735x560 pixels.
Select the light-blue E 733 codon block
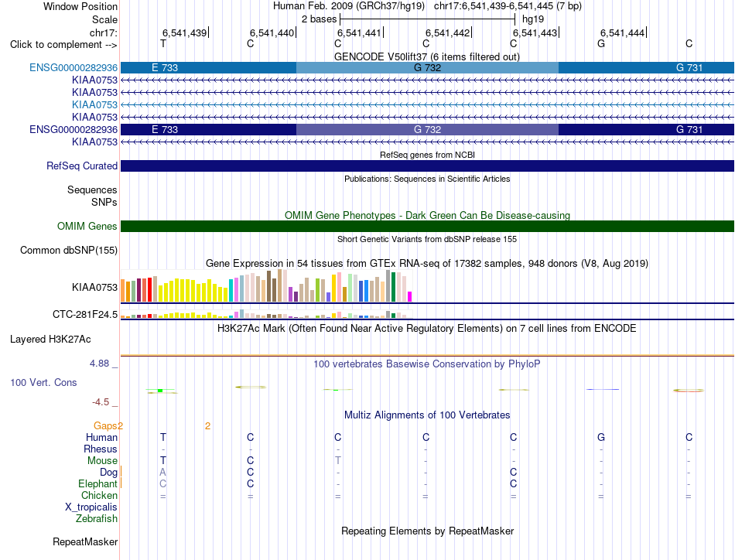click(208, 67)
